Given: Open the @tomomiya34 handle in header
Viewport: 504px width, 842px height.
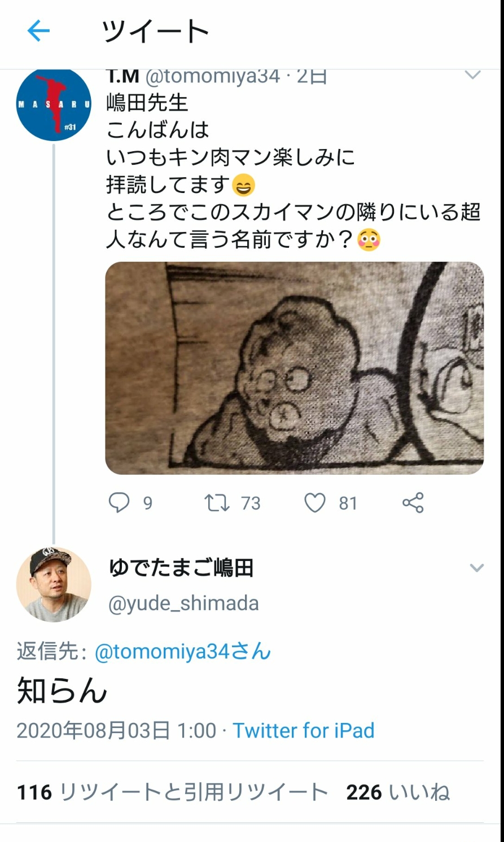Looking at the screenshot, I should click(213, 76).
